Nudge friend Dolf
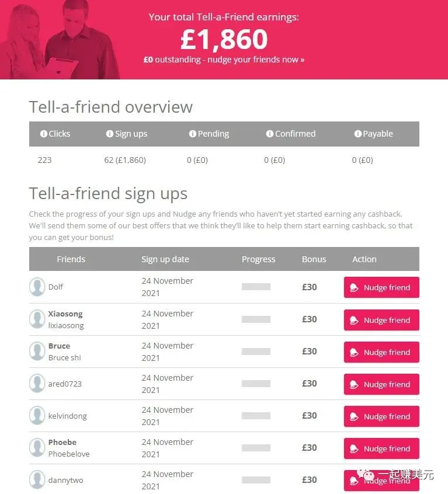The height and width of the screenshot is (494, 448). tap(381, 287)
